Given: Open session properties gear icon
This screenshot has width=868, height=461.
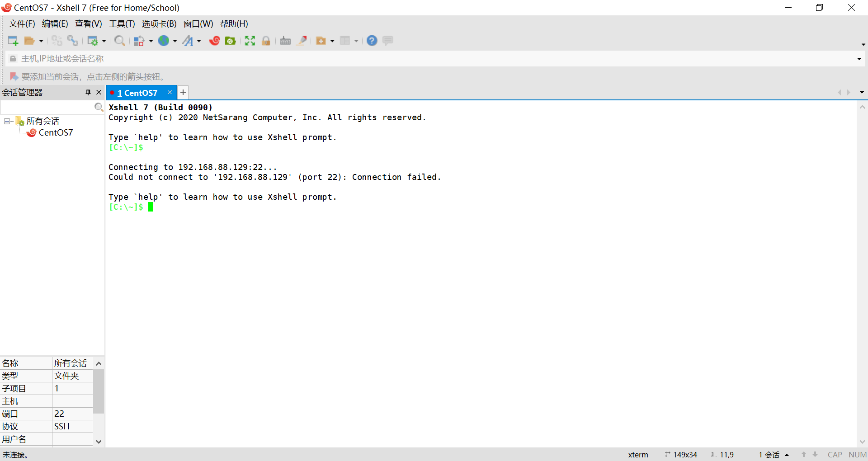Looking at the screenshot, I should point(93,41).
